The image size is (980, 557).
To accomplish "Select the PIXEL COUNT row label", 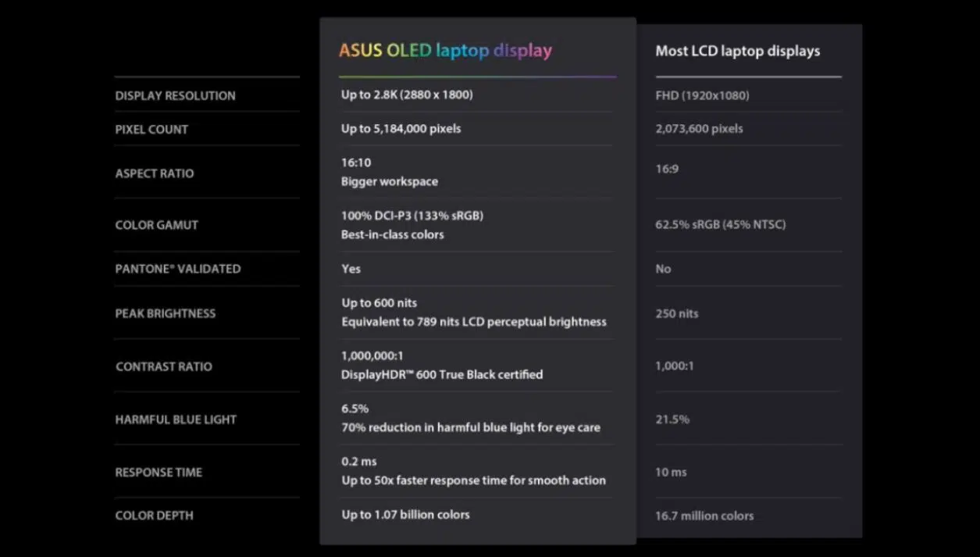I will [151, 130].
